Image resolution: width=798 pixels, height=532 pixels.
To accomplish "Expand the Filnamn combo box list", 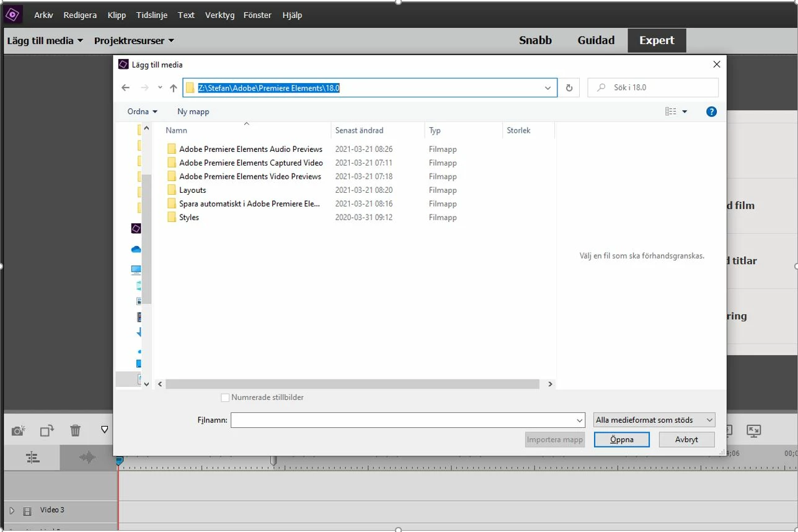I will tap(580, 420).
